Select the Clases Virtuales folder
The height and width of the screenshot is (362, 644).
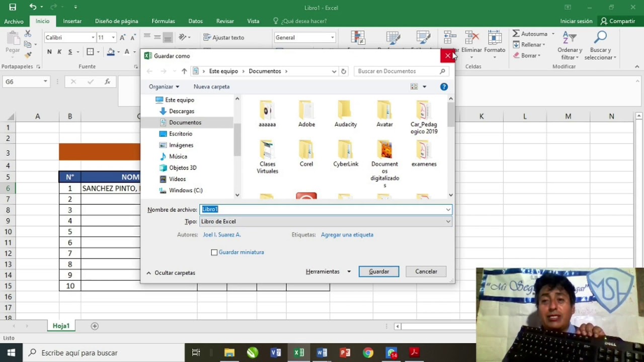(267, 157)
